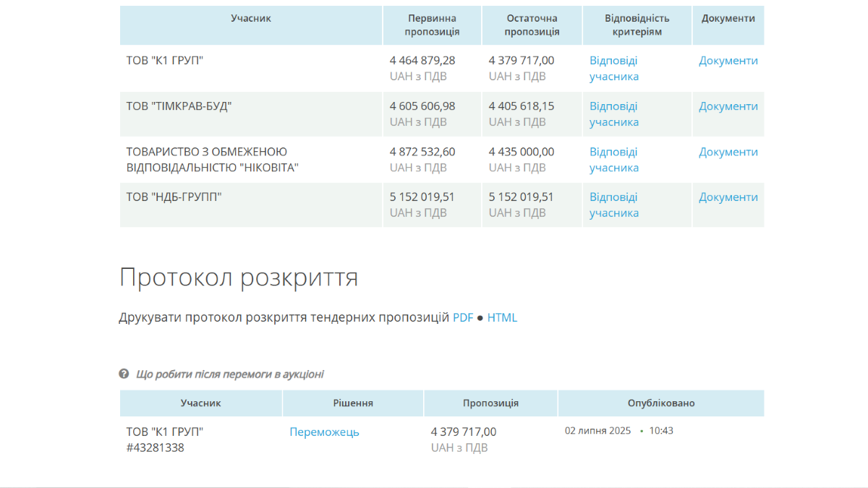The width and height of the screenshot is (868, 488).
Task: Select initial bid value 4 872 532,60
Action: pyautogui.click(x=422, y=152)
